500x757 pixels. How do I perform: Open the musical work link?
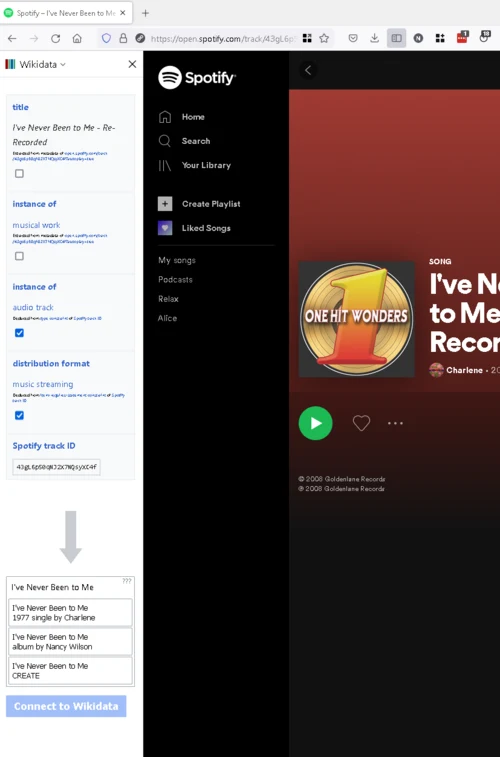[36, 225]
